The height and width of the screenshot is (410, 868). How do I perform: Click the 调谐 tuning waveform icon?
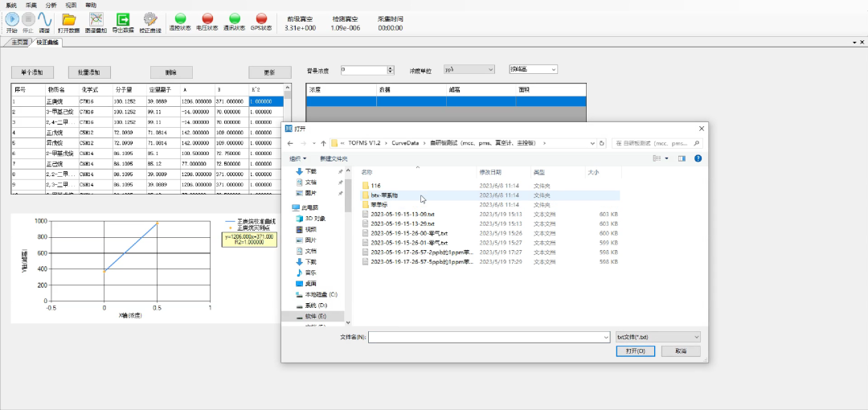coord(44,18)
